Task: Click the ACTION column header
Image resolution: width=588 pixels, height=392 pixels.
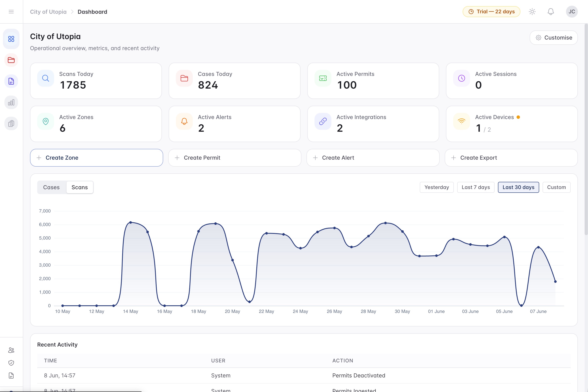Action: click(343, 360)
